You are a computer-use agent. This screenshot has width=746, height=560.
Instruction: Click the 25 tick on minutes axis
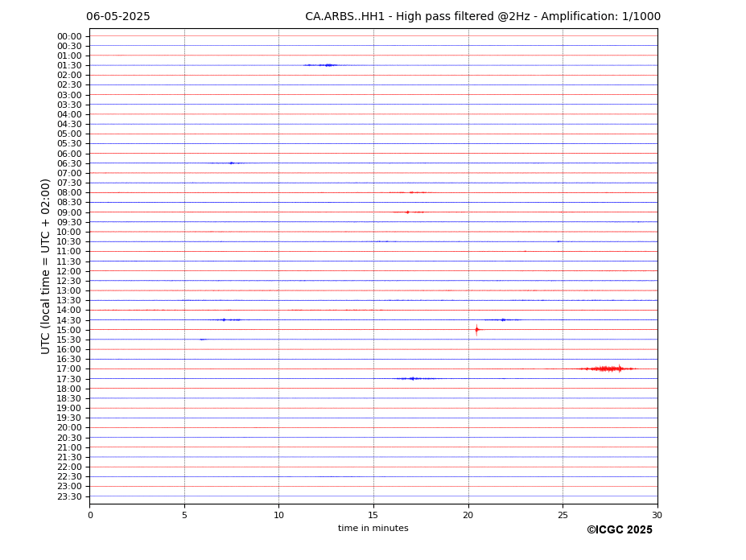pyautogui.click(x=563, y=515)
